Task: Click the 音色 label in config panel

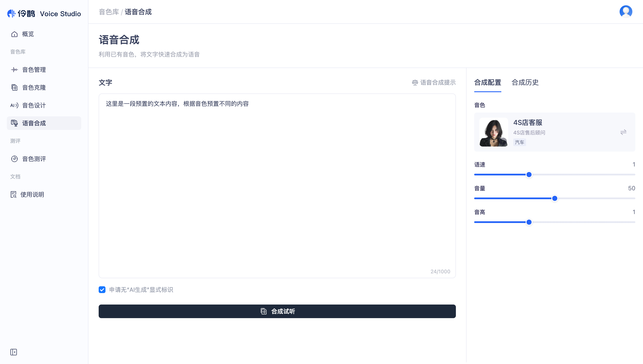Action: [479, 105]
